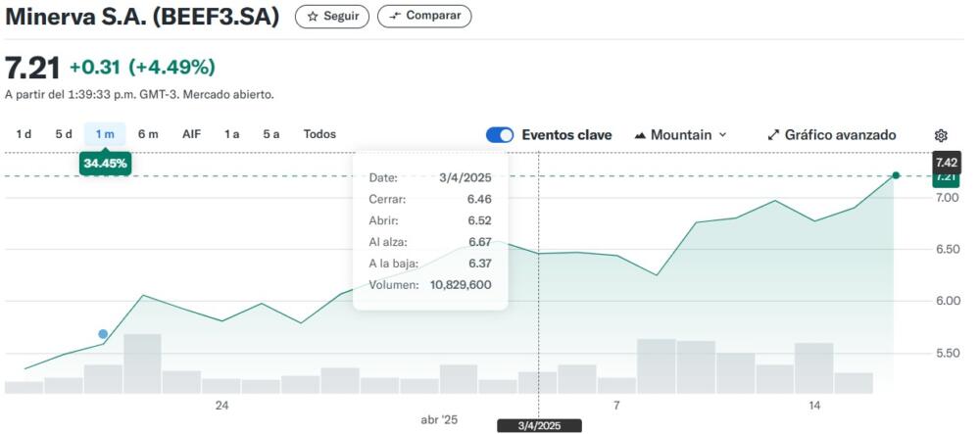
Task: Toggle the Eventos clave switch
Action: [500, 135]
